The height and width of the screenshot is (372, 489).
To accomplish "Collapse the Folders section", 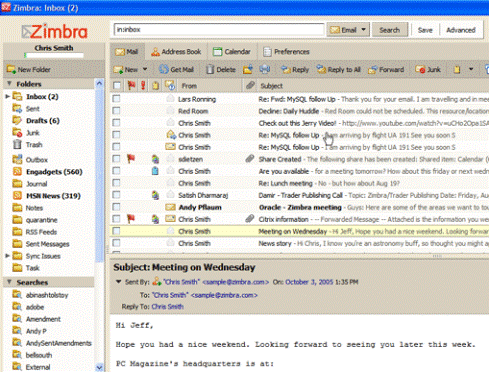I will click(x=9, y=83).
